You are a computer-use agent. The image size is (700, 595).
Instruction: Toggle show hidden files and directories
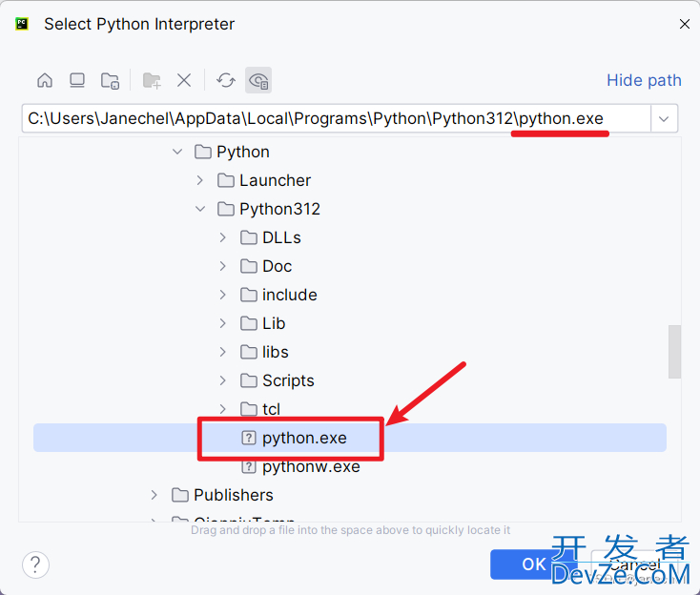click(x=258, y=81)
